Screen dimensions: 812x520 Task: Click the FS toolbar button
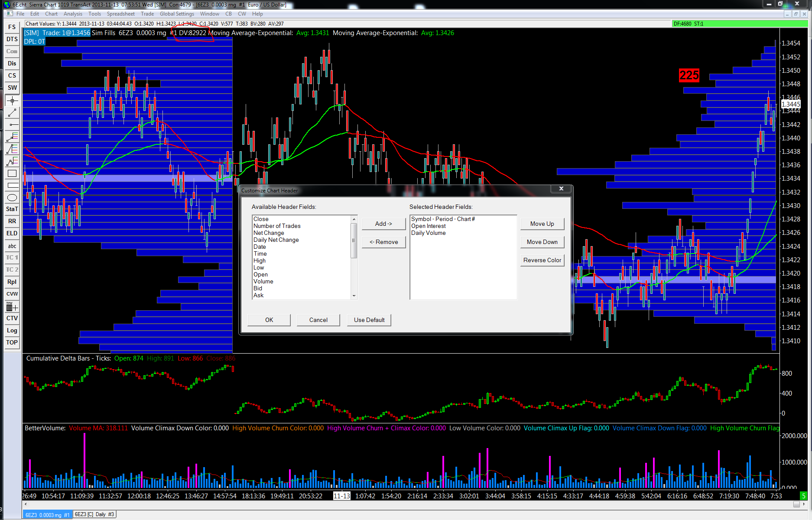point(12,27)
